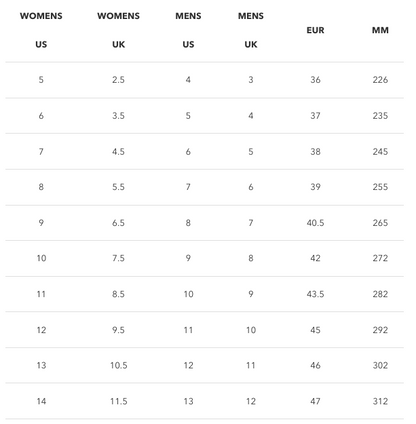This screenshot has width=416, height=424.
Task: Click the 292 MM value
Action: click(380, 330)
